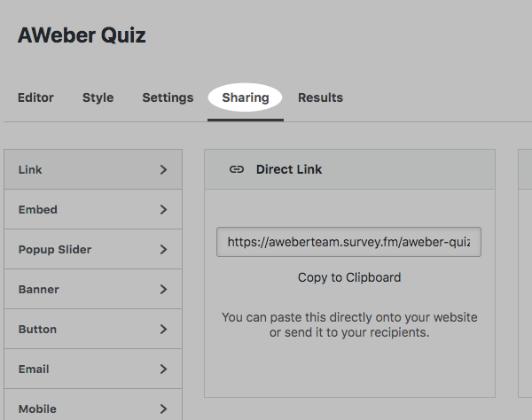Expand the Link sidebar chevron
This screenshot has height=420, width=532.
tap(163, 169)
